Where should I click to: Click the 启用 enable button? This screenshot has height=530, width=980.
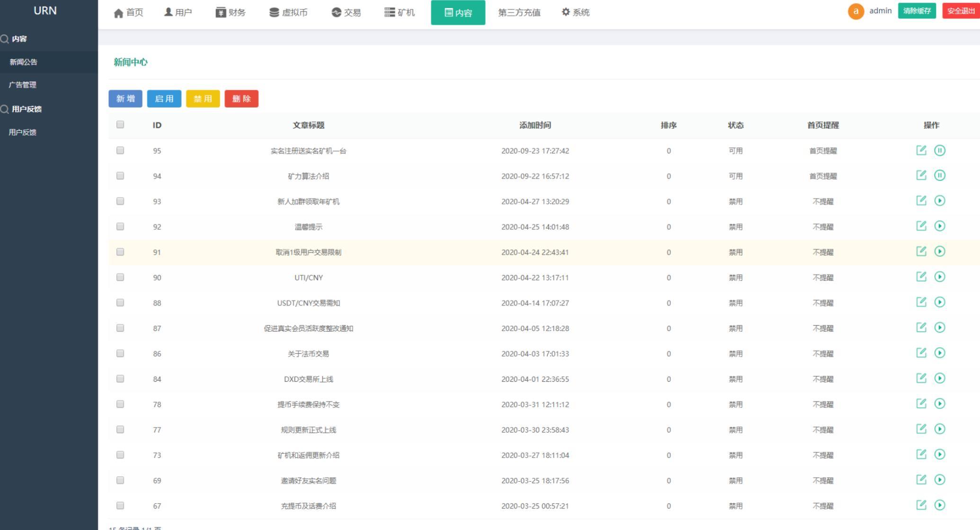click(x=164, y=99)
